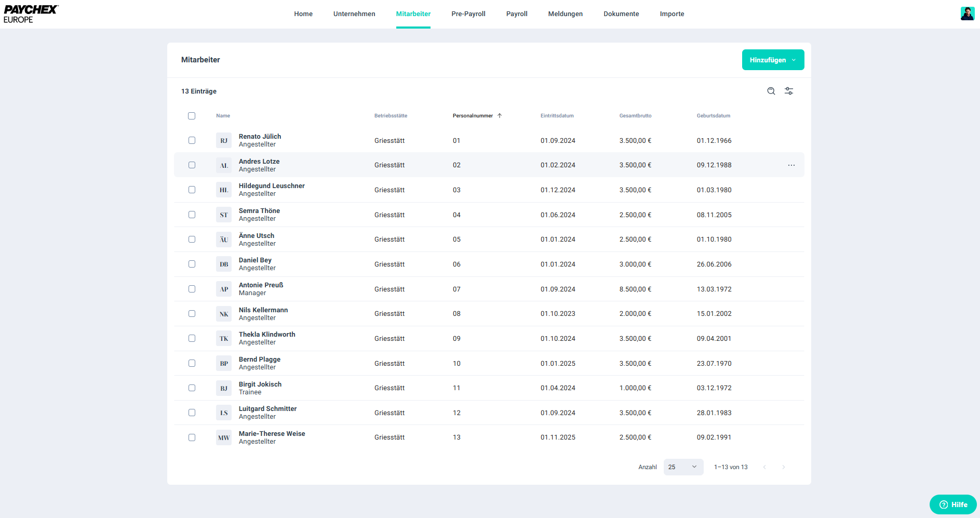Image resolution: width=980 pixels, height=518 pixels.
Task: Check the box for Semra Thöne
Action: point(192,215)
